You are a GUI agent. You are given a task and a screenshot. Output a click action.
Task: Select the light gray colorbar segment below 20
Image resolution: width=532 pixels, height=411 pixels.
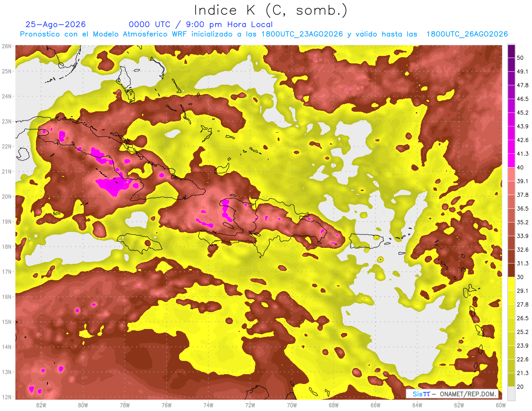(x=511, y=394)
